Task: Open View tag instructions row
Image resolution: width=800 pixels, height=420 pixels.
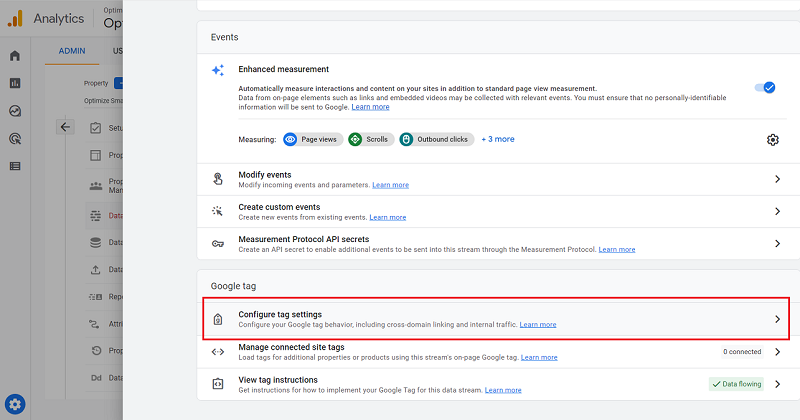Action: pyautogui.click(x=498, y=384)
